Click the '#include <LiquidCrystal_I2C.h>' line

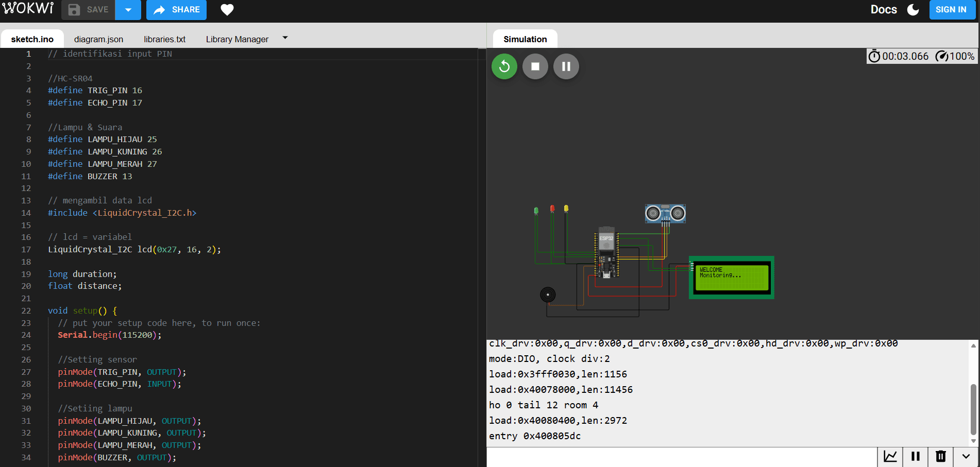click(x=122, y=213)
